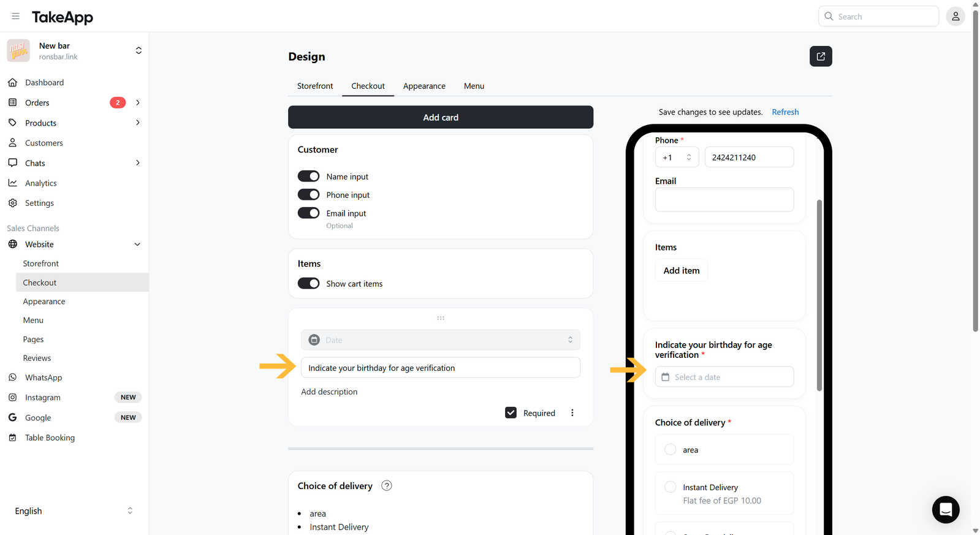This screenshot has height=535, width=980.
Task: Open Pages in the sidebar
Action: point(33,339)
